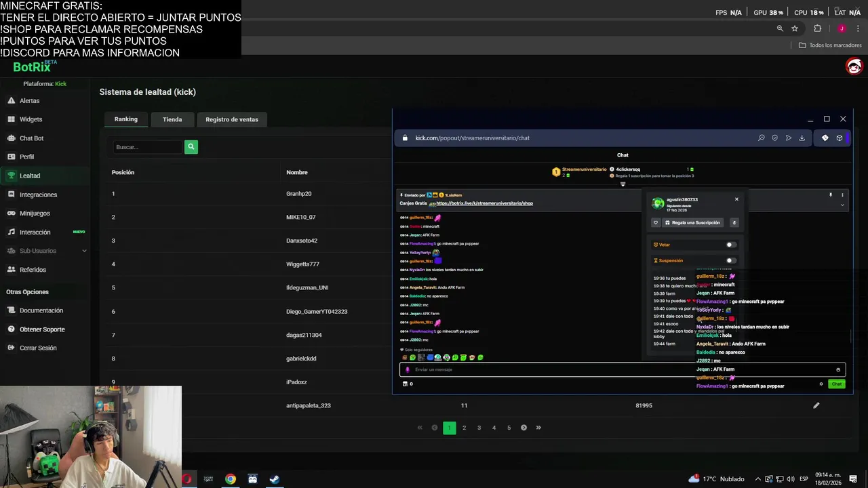Click the user 4clickersqq in leaderboard
868x488 pixels.
(627, 169)
